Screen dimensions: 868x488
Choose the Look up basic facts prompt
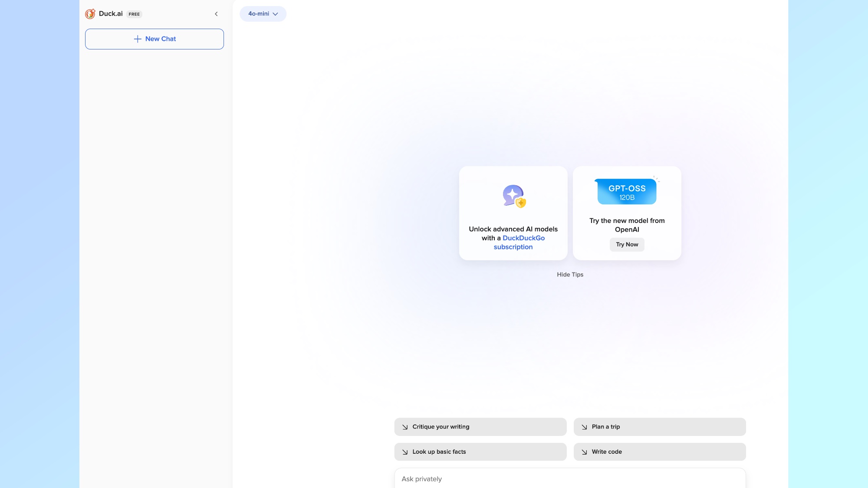click(480, 452)
